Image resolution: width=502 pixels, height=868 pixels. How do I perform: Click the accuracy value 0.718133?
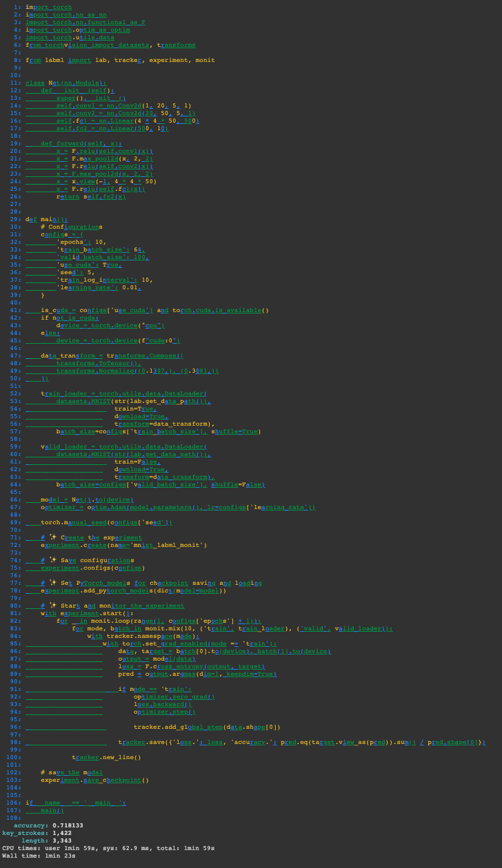tap(68, 825)
